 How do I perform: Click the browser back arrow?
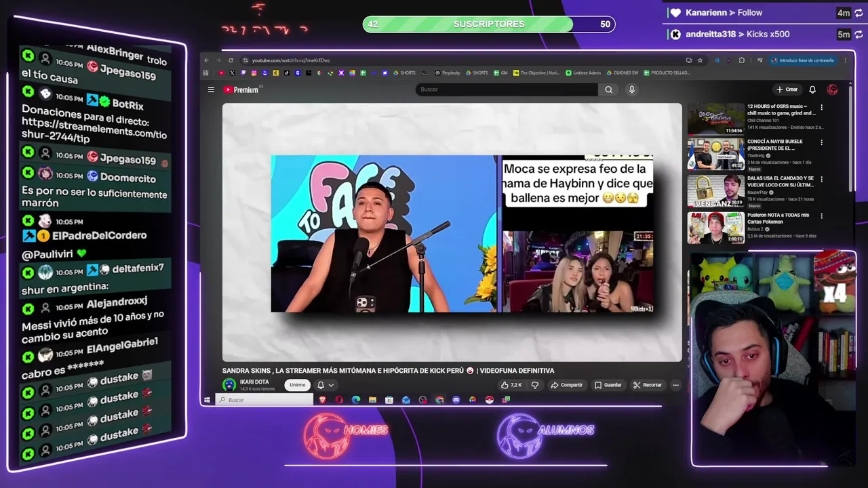point(206,60)
